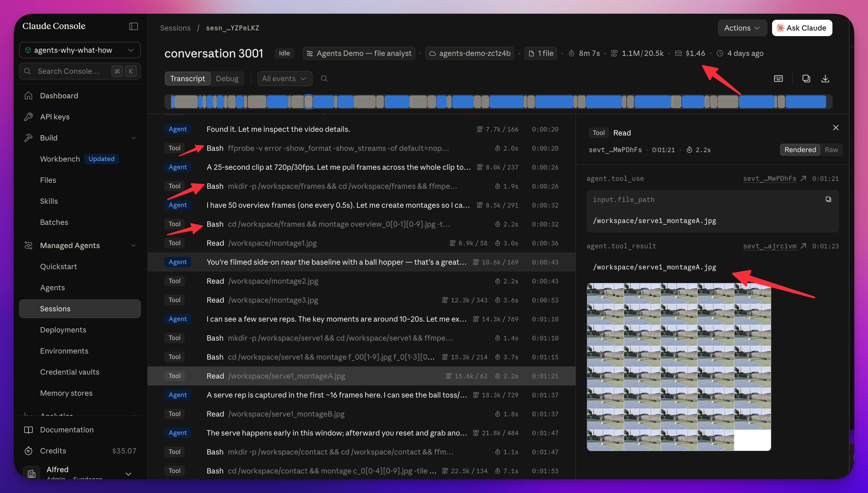868x493 pixels.
Task: Click the session cost card icon
Action: [678, 53]
